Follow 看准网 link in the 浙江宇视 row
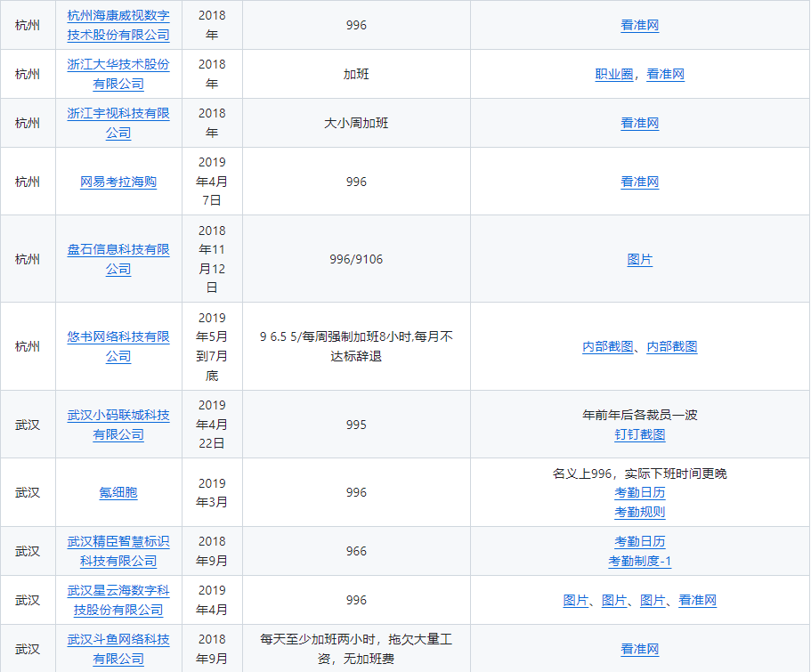This screenshot has width=811, height=672. click(x=640, y=123)
